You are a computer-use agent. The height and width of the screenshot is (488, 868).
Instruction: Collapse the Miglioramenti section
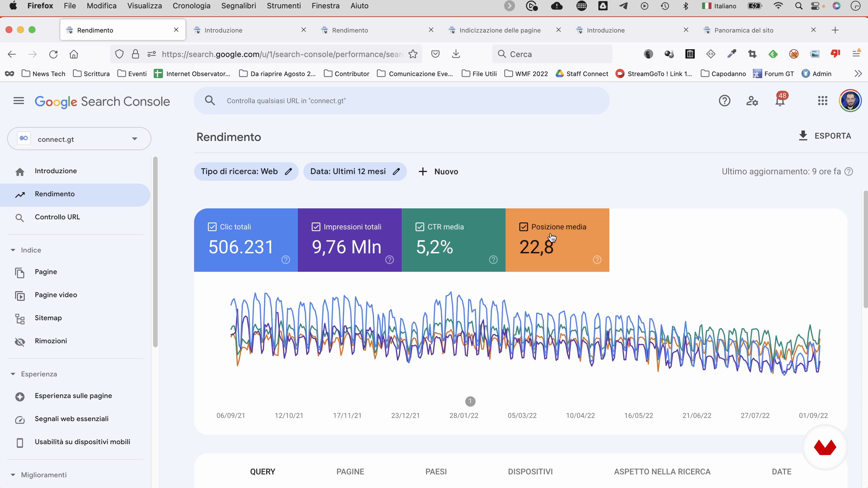click(13, 474)
